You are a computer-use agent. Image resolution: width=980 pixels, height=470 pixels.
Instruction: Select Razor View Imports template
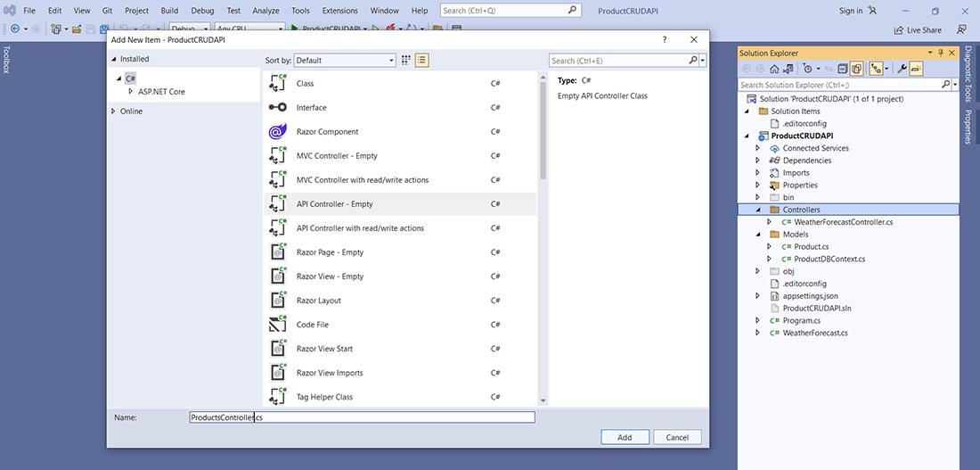pos(400,373)
